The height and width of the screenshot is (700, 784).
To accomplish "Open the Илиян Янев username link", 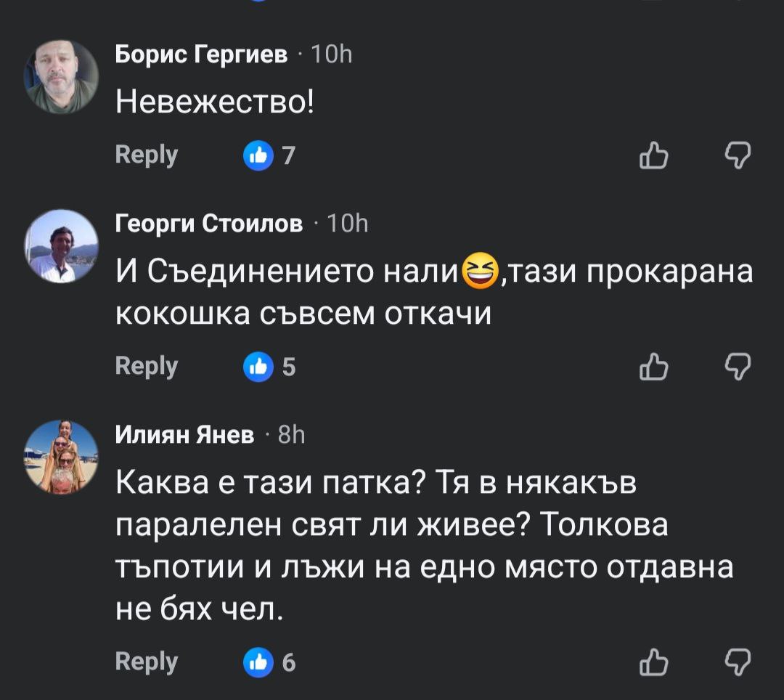I will [186, 434].
